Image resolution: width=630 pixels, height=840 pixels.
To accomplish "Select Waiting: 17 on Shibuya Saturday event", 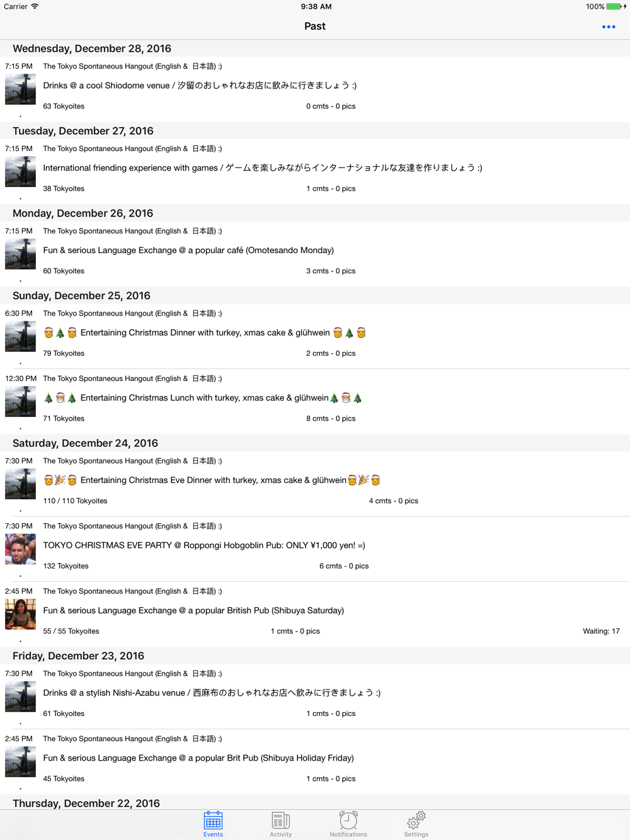I will (601, 631).
